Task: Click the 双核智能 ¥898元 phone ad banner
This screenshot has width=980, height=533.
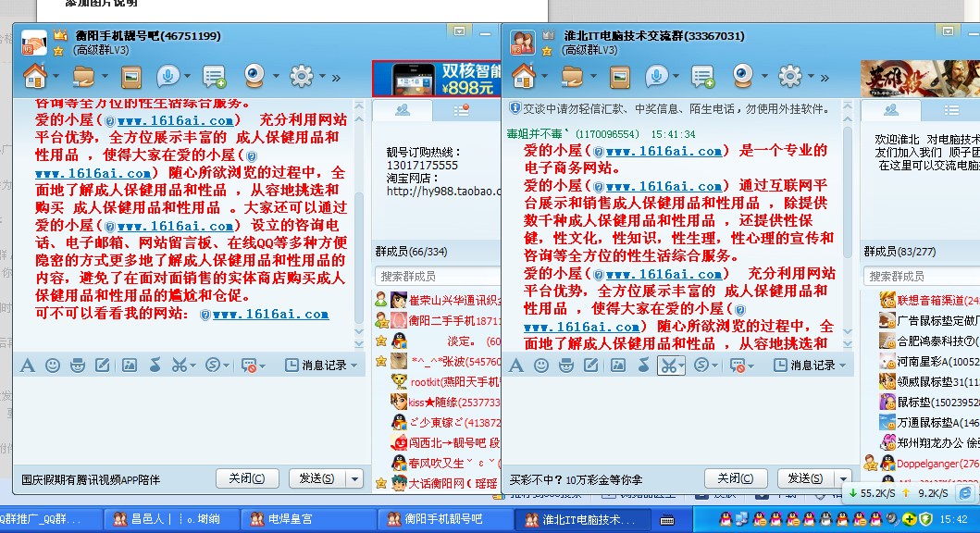Action: click(436, 79)
